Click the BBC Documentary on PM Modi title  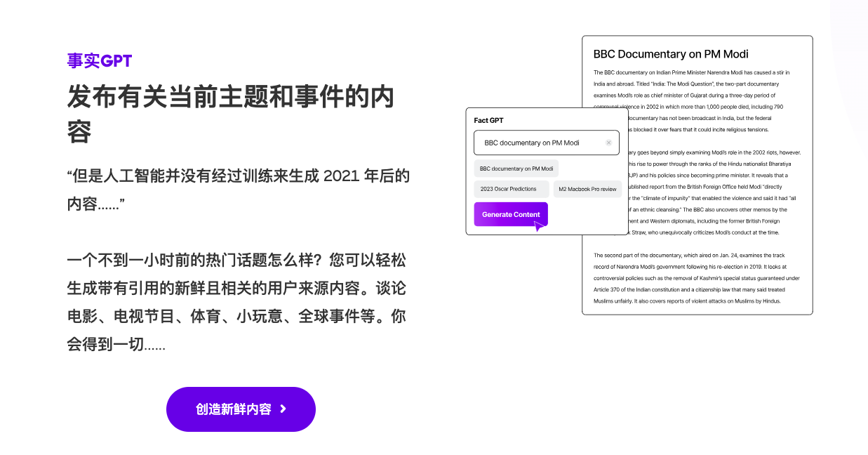pyautogui.click(x=671, y=54)
